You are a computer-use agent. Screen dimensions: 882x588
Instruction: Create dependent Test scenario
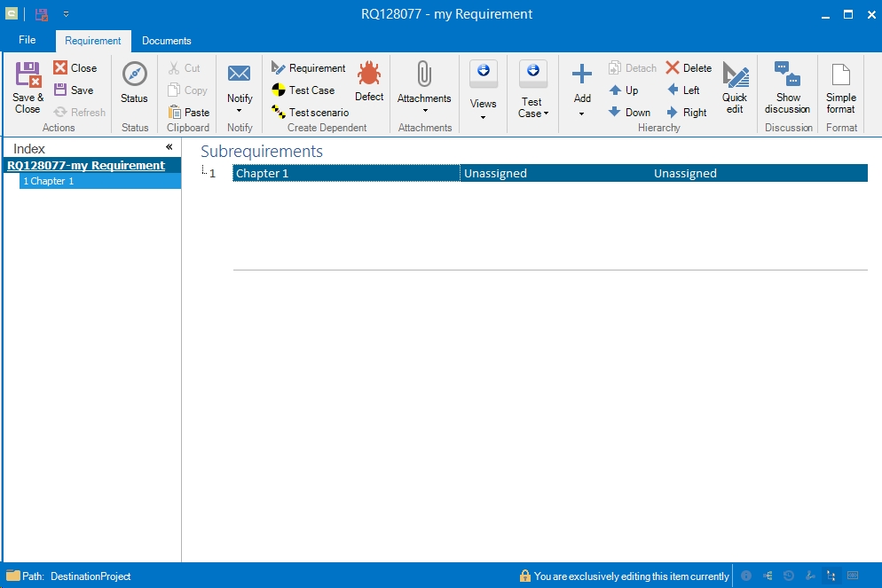[x=310, y=113]
